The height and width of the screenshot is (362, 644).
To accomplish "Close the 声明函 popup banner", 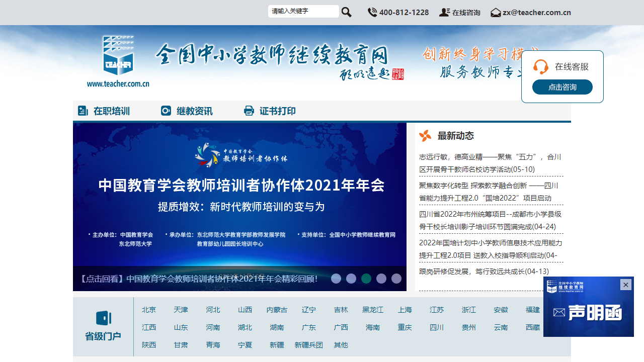I will (626, 285).
